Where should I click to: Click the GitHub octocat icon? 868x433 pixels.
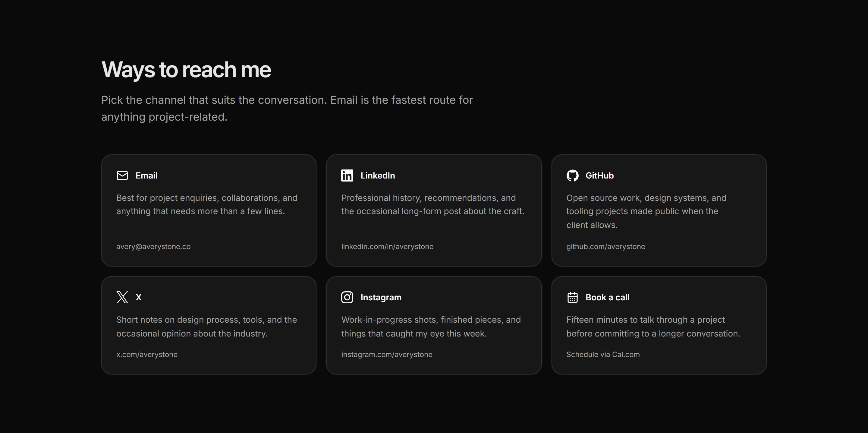click(x=572, y=176)
